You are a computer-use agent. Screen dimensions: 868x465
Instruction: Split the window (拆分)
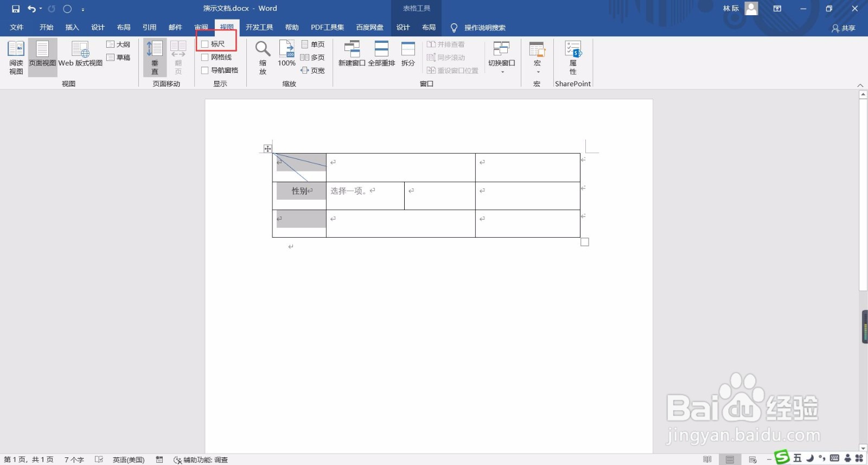[x=408, y=54]
